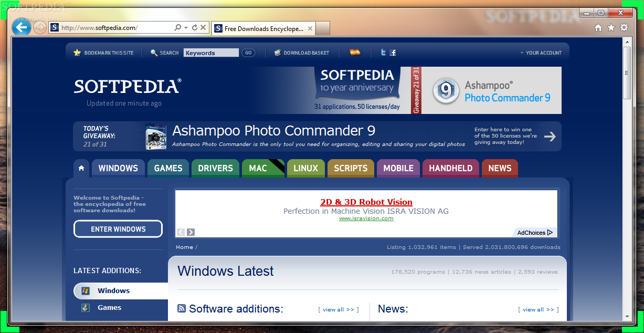Maximize the browser window
This screenshot has width=644, height=333.
(x=601, y=13)
